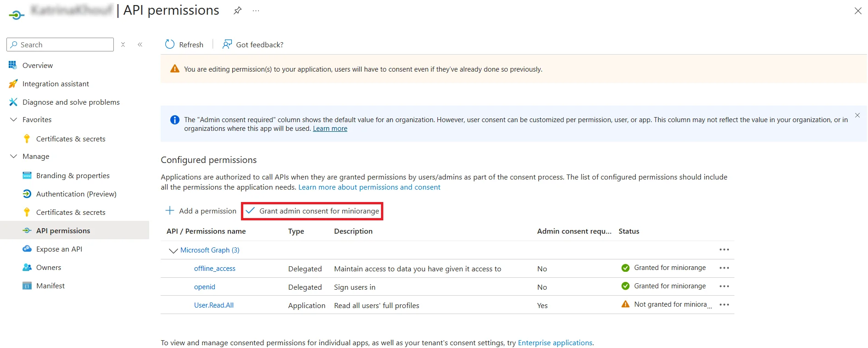Click the Integration assistant rocket icon

(13, 84)
